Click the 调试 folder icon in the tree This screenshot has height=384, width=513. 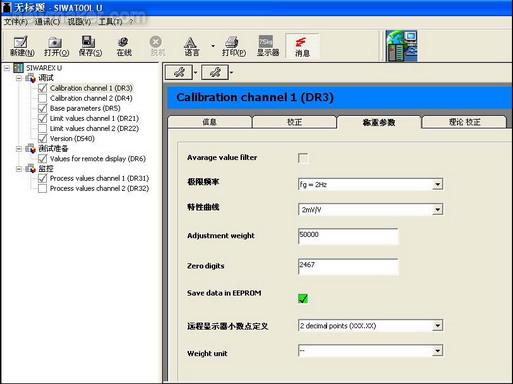(31, 78)
